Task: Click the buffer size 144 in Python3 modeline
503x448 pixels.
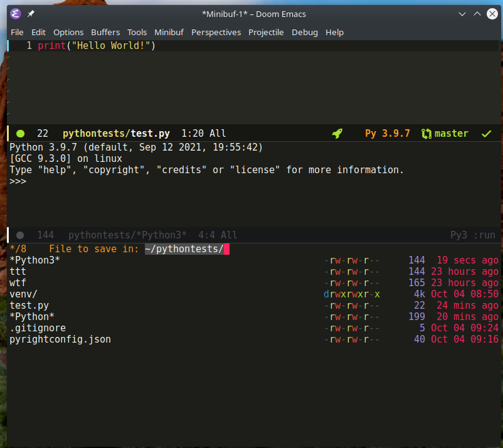Action: [x=46, y=235]
